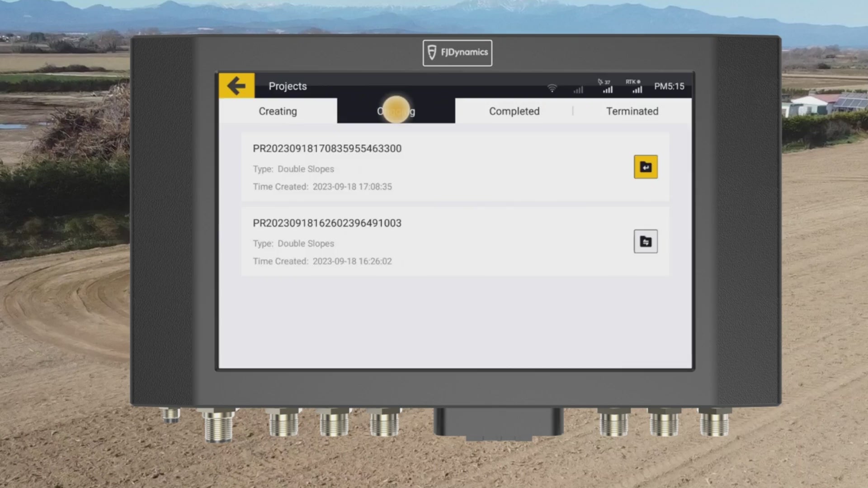Tap the satellite count signal icon
This screenshot has width=868, height=488.
point(607,86)
